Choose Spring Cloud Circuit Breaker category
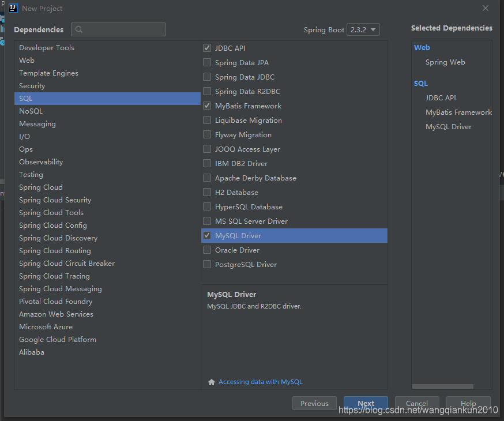The image size is (504, 421). click(x=107, y=263)
